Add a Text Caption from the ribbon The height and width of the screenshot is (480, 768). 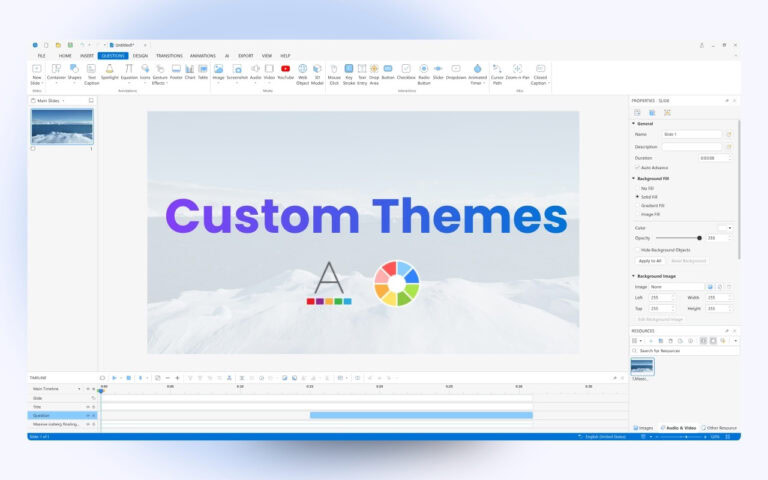point(91,74)
